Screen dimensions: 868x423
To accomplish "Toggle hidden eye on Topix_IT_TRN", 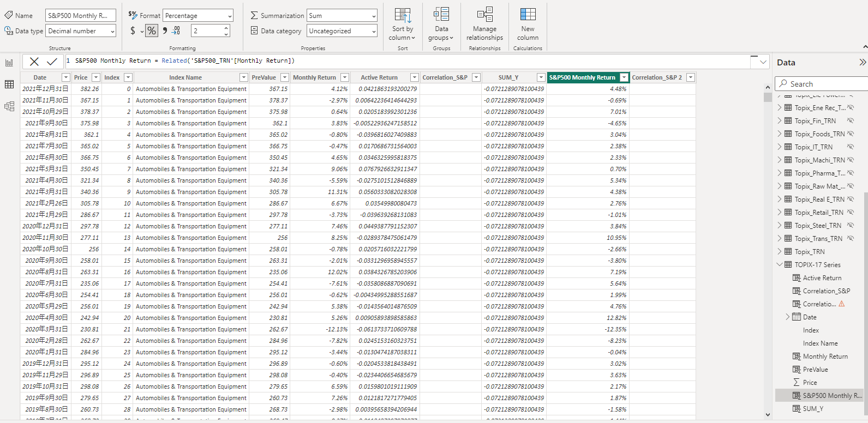I will click(850, 147).
